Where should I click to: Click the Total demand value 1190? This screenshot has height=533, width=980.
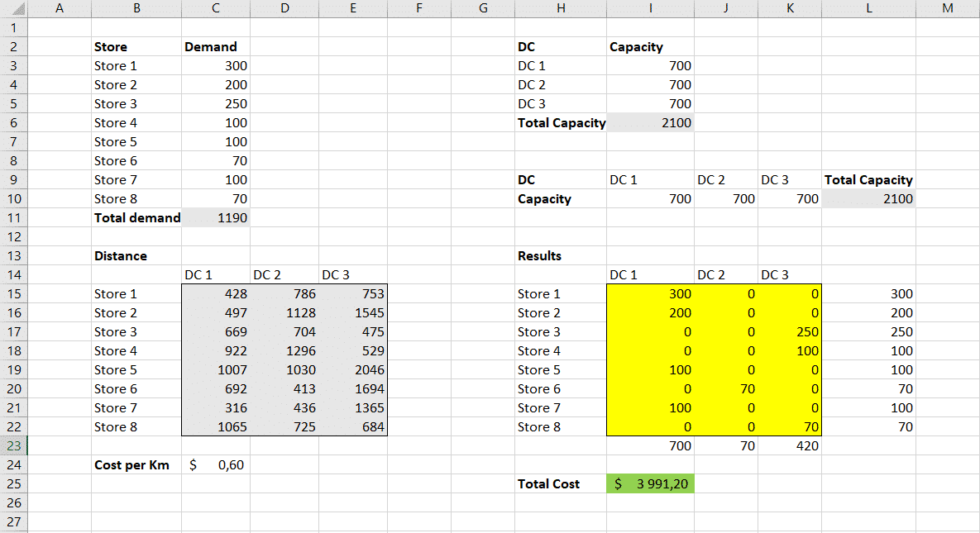click(x=215, y=218)
